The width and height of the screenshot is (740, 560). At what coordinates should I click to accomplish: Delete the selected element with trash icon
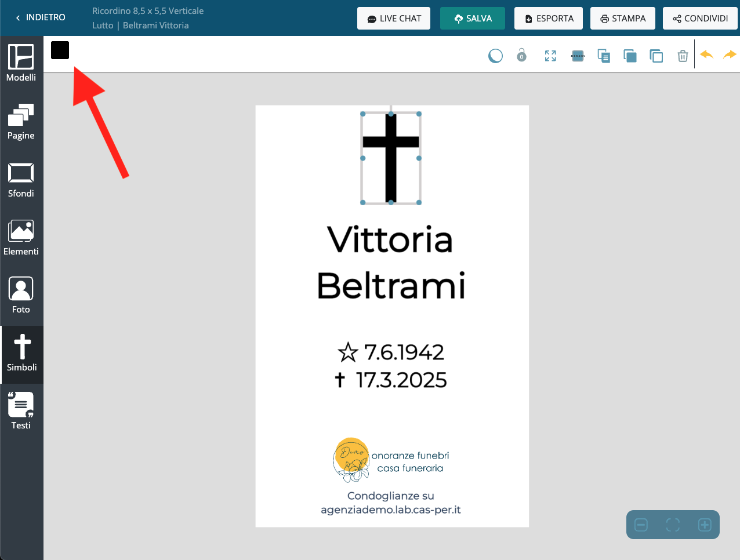(x=683, y=56)
